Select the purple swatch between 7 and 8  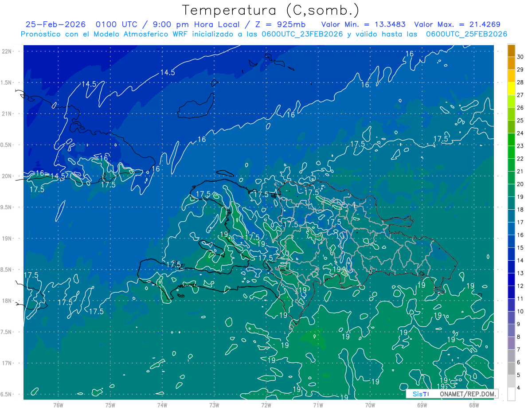[x=511, y=343]
